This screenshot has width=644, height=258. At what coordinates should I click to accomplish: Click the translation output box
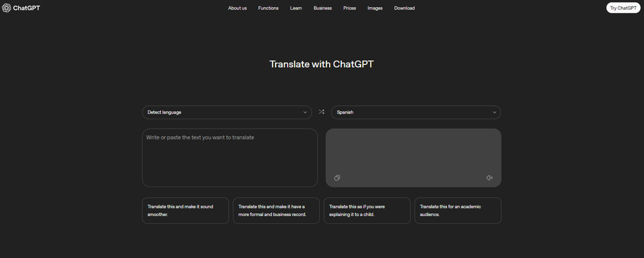click(x=413, y=158)
